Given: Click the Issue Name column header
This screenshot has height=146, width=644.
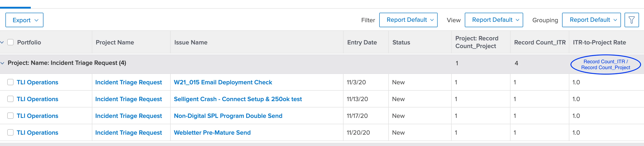Looking at the screenshot, I should pos(191,43).
